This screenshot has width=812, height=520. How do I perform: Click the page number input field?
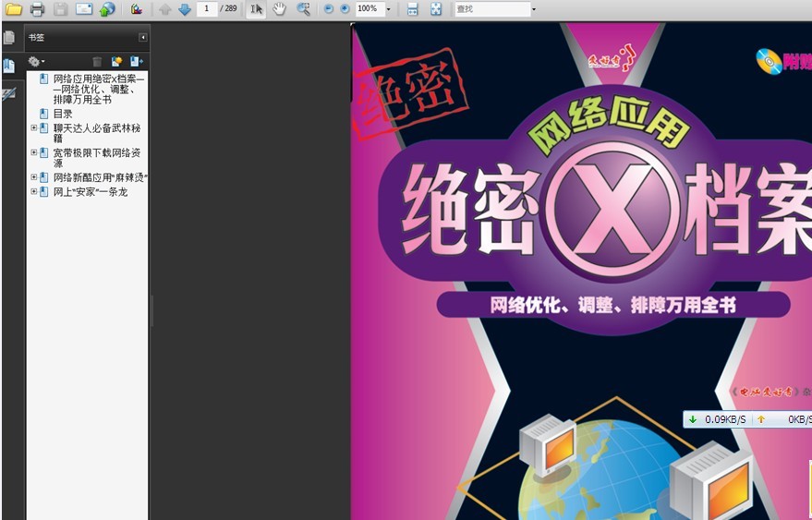[207, 9]
